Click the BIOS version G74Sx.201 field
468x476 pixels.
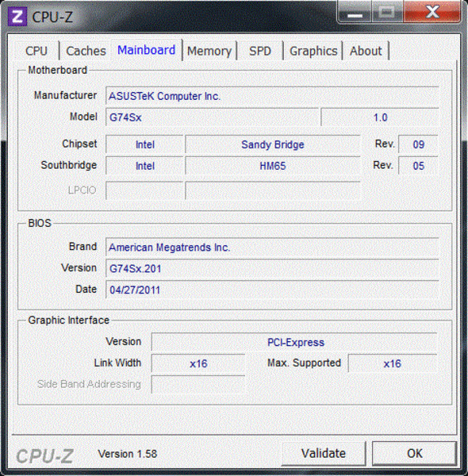[272, 268]
